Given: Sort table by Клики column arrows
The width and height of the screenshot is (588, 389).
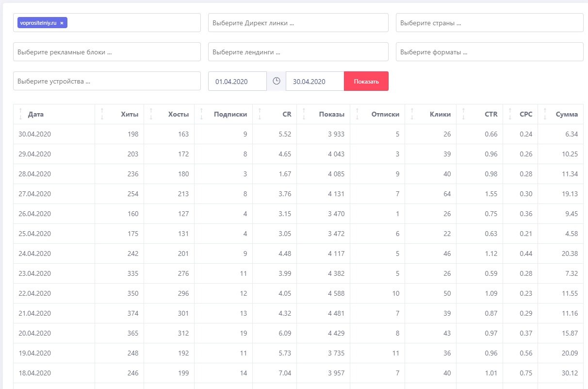Looking at the screenshot, I should tap(412, 114).
